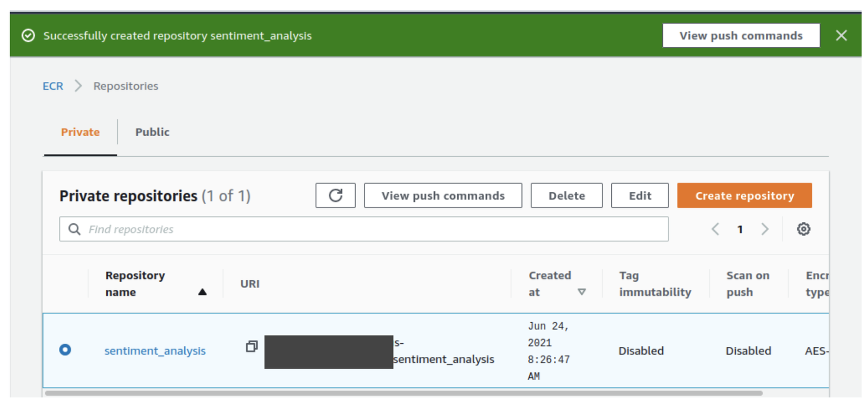Select the Private tab

(x=80, y=132)
